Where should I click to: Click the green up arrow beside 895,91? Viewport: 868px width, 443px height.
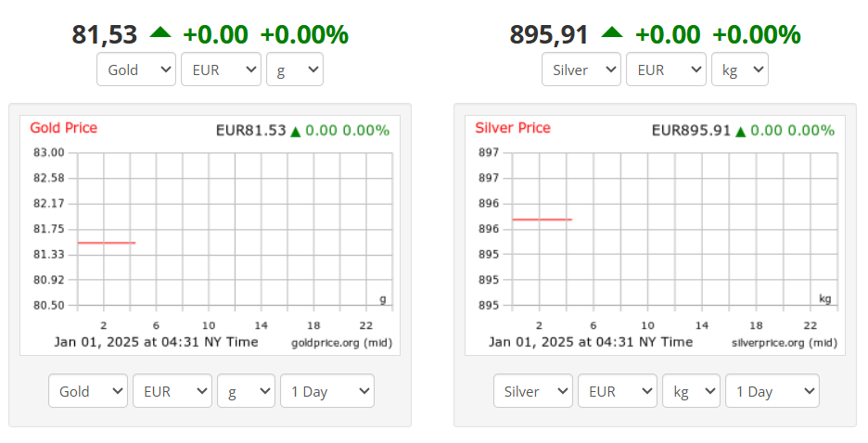click(x=612, y=32)
